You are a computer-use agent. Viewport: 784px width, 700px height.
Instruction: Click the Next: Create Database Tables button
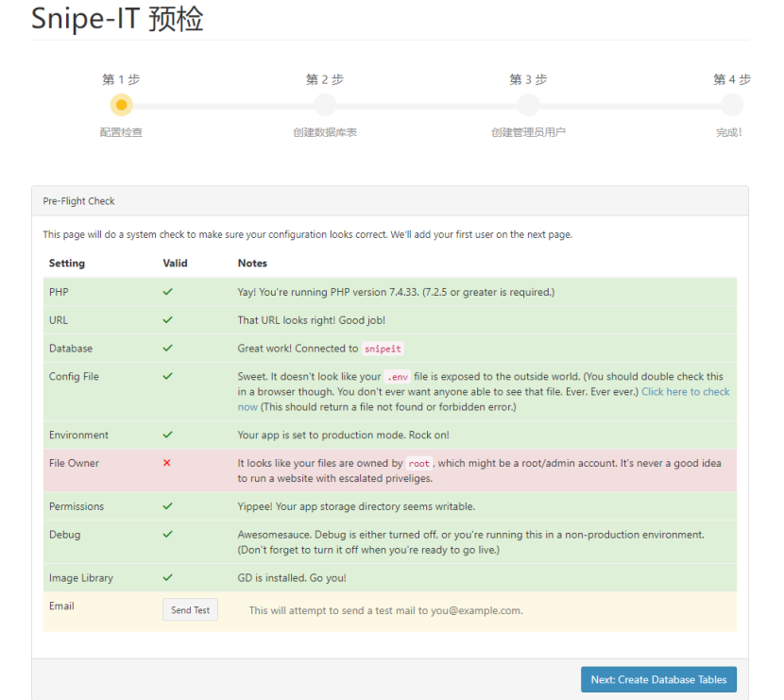click(658, 679)
